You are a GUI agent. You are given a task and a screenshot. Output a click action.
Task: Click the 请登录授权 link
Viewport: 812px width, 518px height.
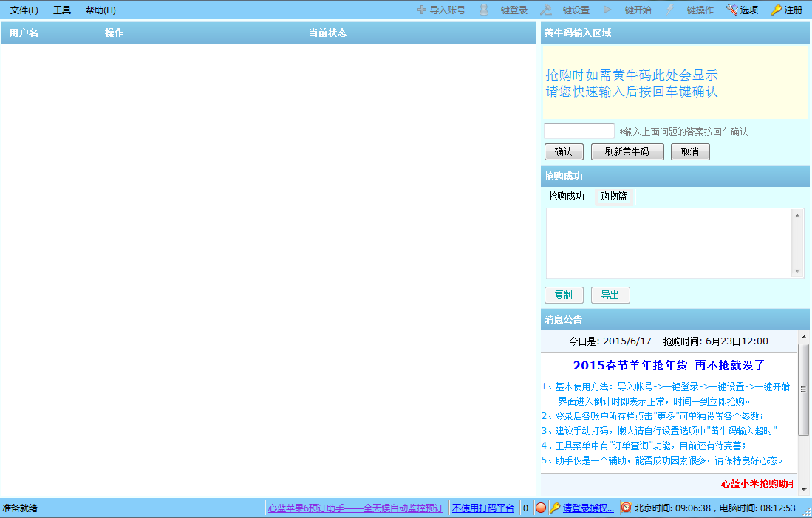tap(588, 508)
